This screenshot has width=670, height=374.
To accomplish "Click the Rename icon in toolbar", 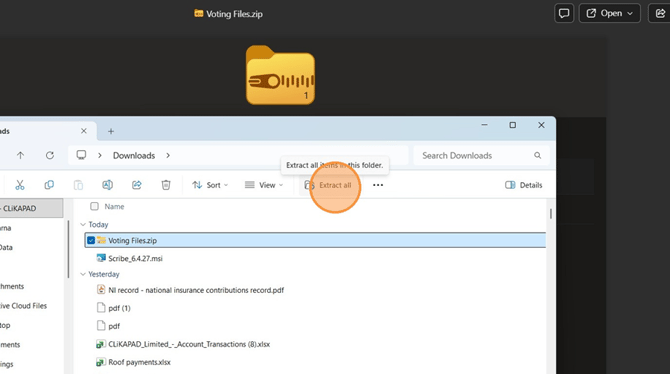I will point(107,185).
